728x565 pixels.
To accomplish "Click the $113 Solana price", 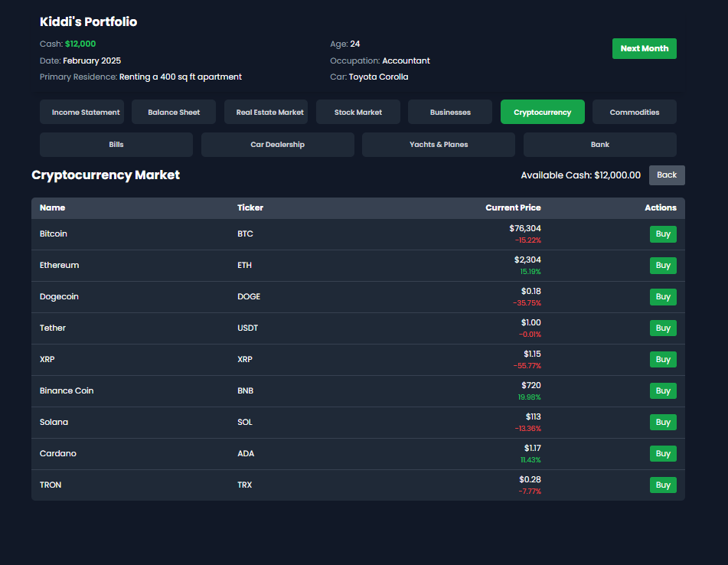I will pyautogui.click(x=533, y=417).
